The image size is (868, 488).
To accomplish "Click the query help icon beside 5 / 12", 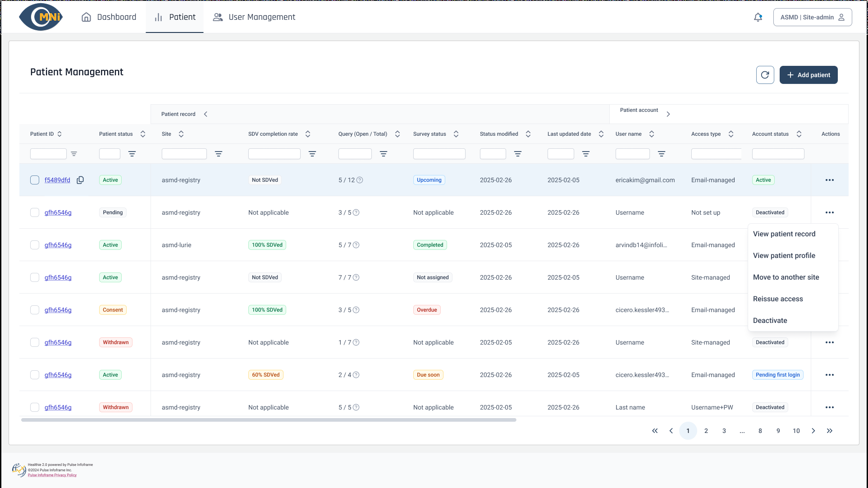I will 360,180.
